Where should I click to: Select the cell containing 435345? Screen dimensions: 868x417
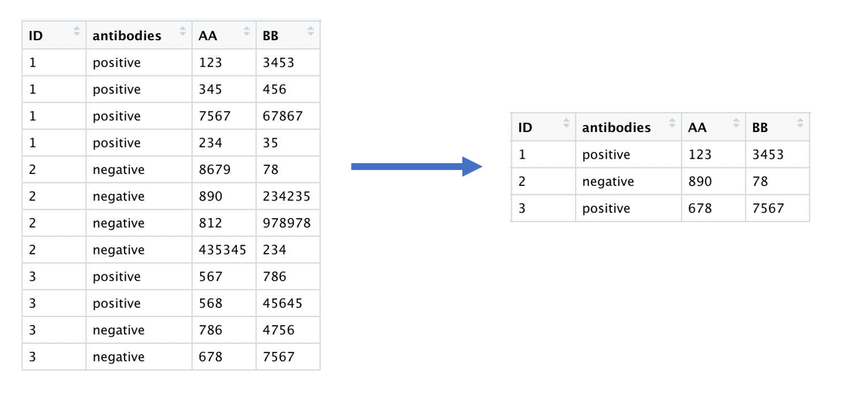221,249
